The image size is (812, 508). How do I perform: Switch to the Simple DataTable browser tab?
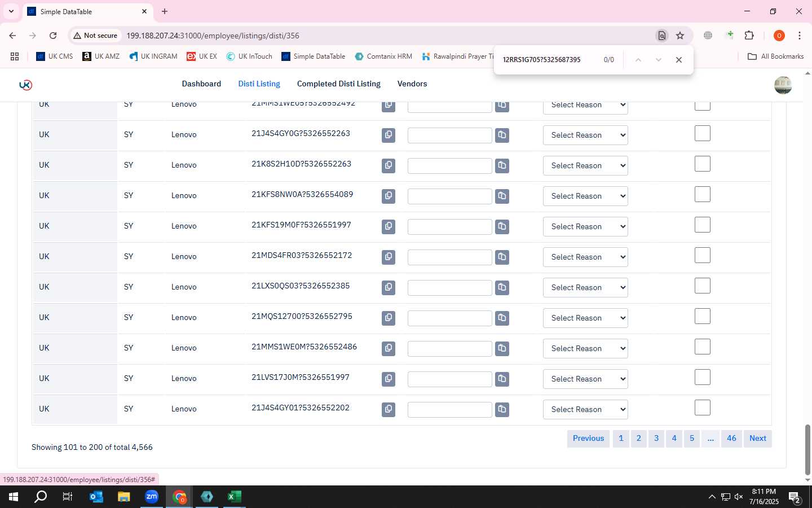87,11
